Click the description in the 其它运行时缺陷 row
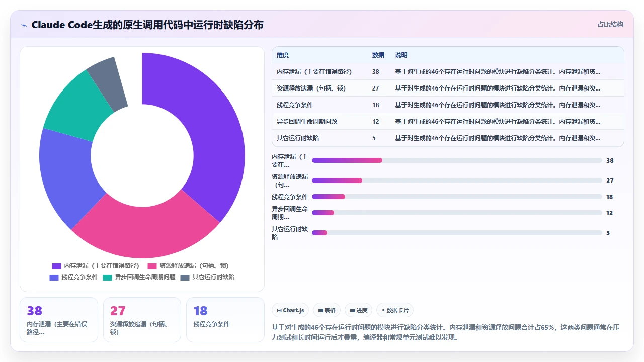This screenshot has width=644, height=362. (x=498, y=138)
